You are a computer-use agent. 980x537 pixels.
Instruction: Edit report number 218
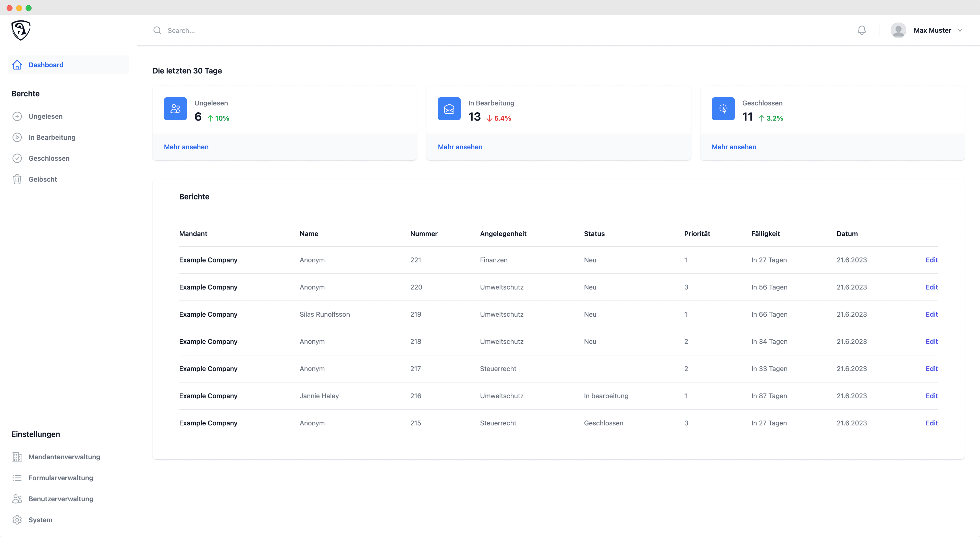point(932,341)
